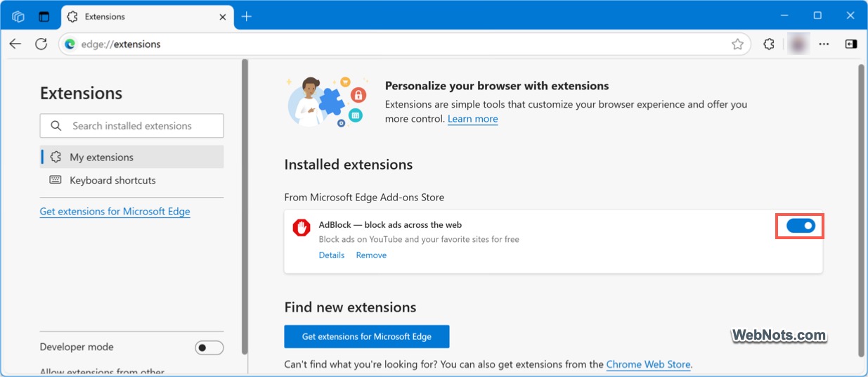Open the Chrome Web Store link
This screenshot has height=377, width=868.
[x=649, y=364]
